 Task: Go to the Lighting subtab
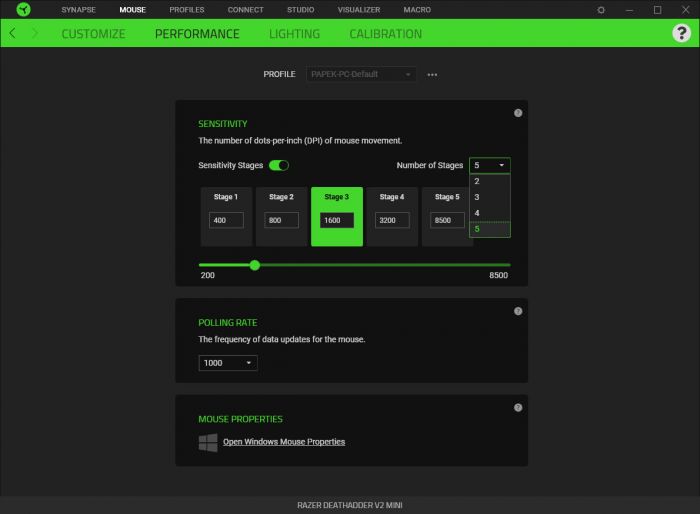[294, 34]
